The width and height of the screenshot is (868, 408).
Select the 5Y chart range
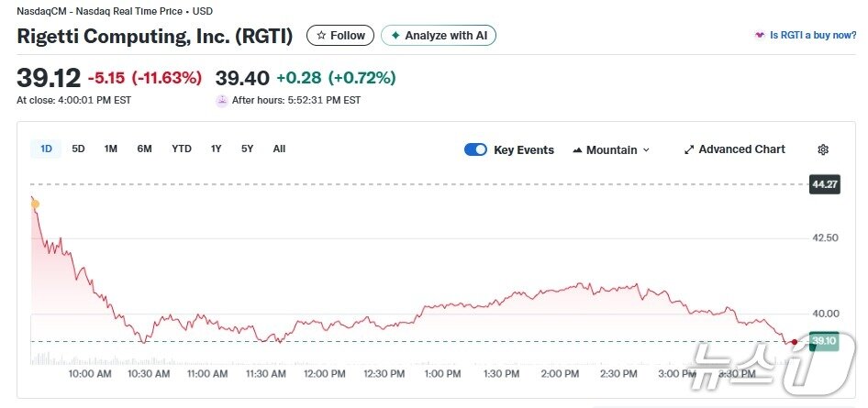247,149
